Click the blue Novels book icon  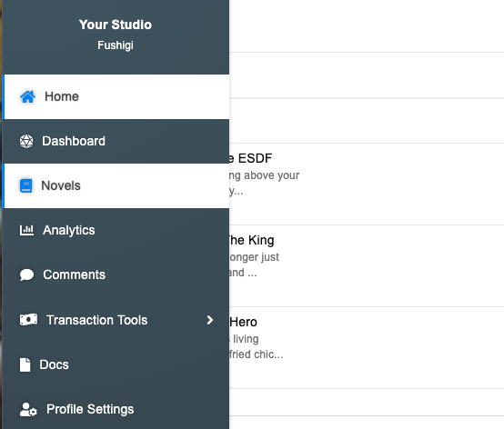coord(26,185)
